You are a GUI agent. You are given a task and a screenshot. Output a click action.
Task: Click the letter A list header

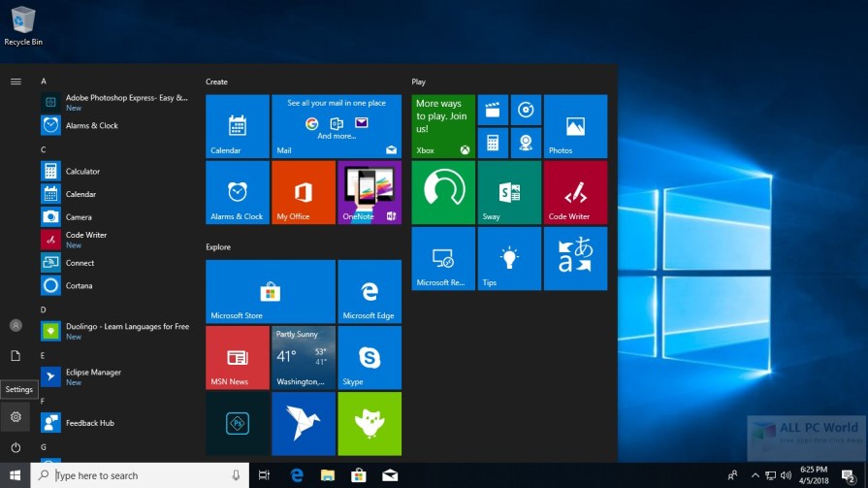(44, 81)
